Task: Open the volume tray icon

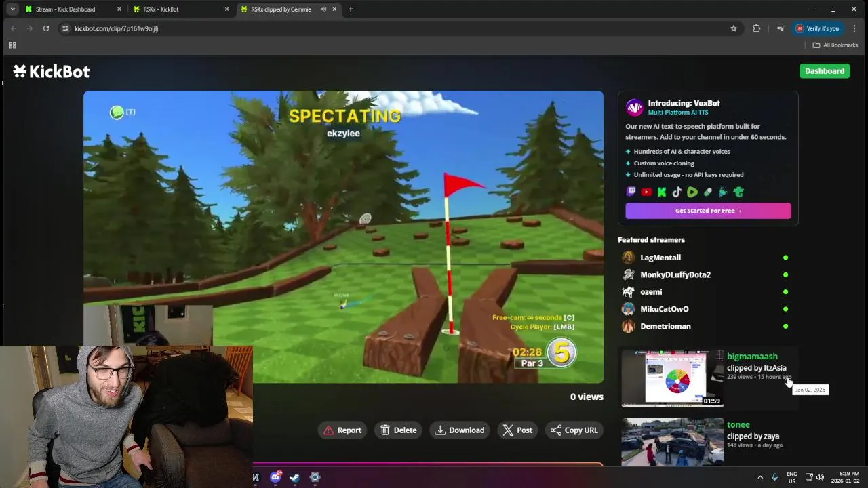Action: point(820,477)
